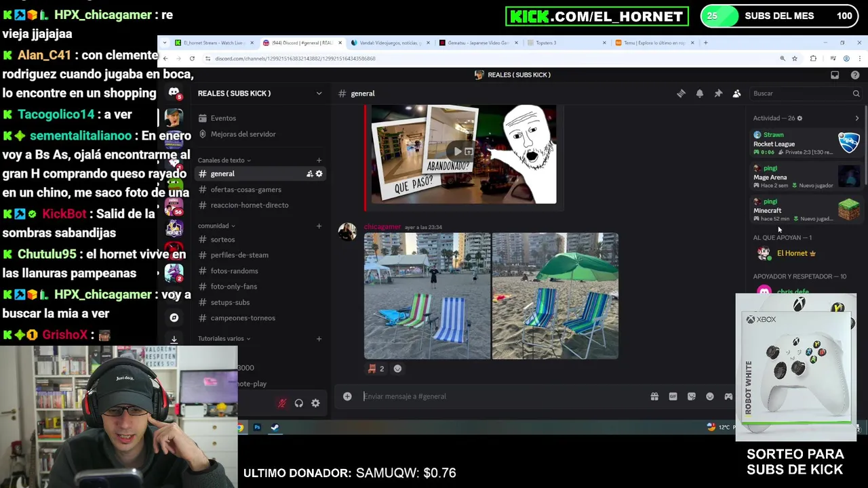Open the sticker picker icon

691,396
